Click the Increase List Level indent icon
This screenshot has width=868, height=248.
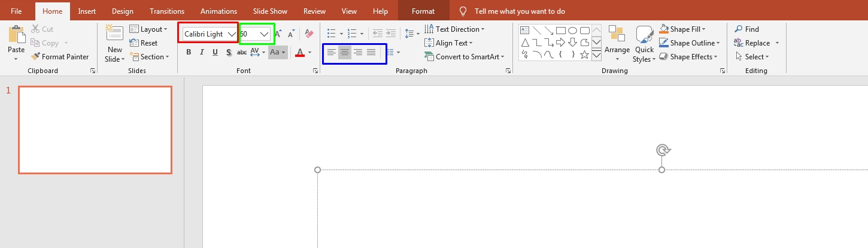pyautogui.click(x=391, y=34)
